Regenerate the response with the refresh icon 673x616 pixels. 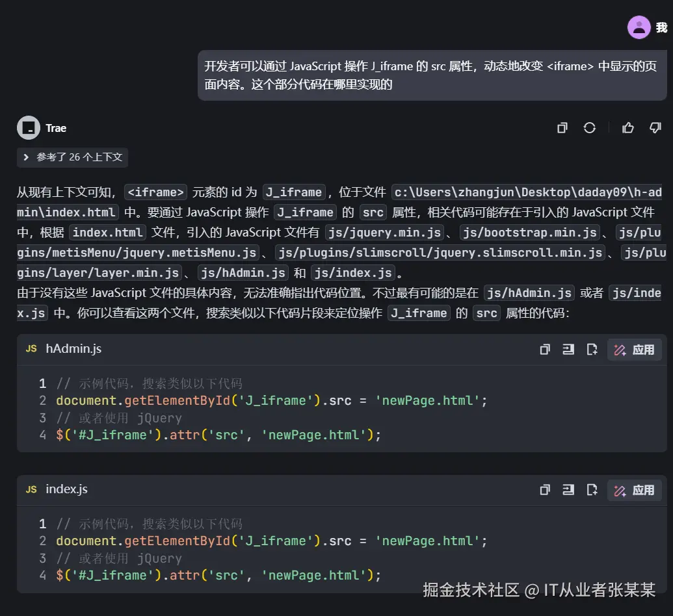coord(589,128)
